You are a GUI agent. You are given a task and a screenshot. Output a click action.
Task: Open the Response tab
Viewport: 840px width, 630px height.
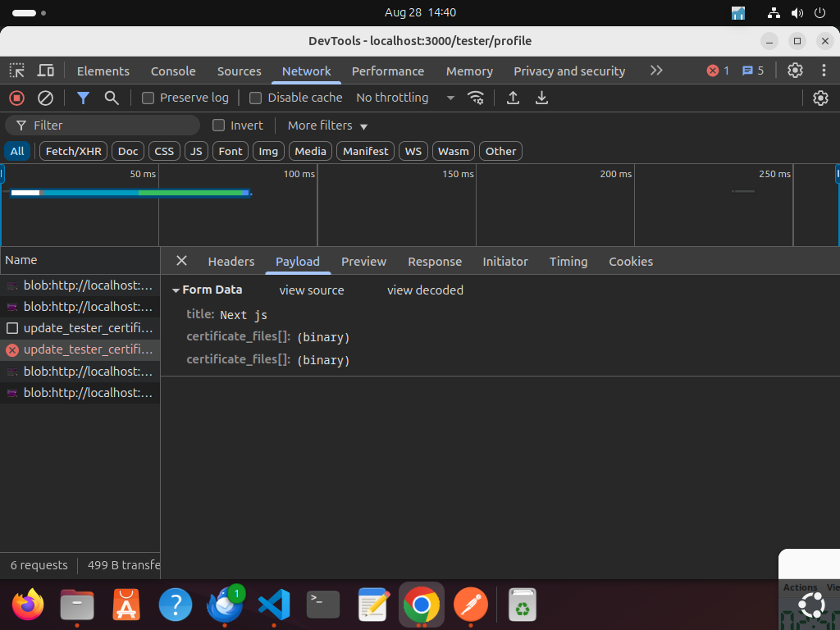pos(434,262)
